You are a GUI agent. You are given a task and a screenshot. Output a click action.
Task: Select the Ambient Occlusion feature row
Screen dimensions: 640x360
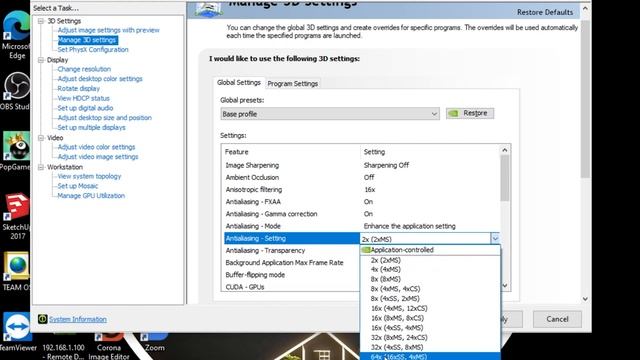(x=361, y=178)
